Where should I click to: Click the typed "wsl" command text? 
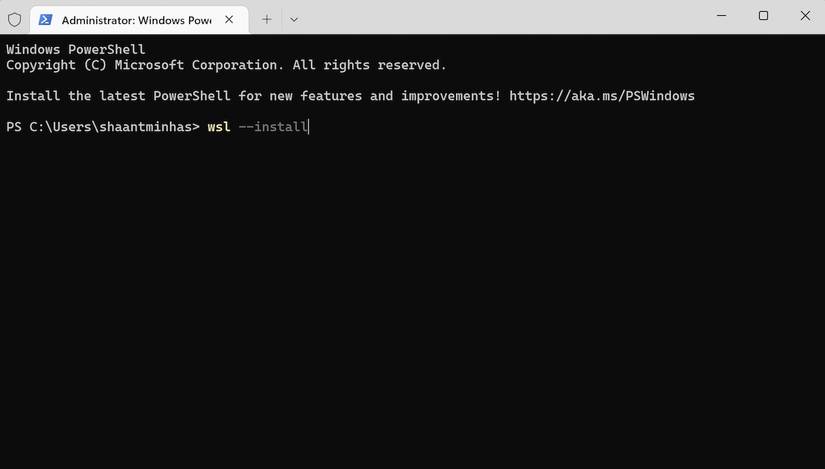pos(218,127)
